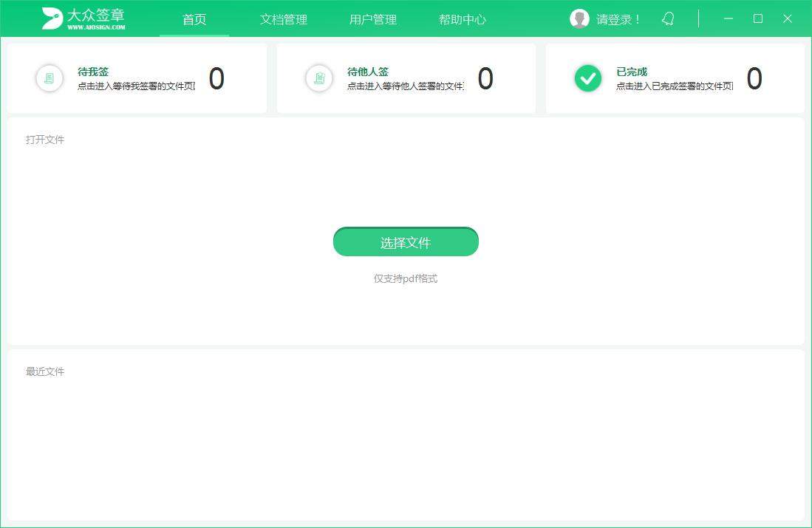Image resolution: width=812 pixels, height=528 pixels.
Task: Switch to the 用户管理 tab
Action: (x=372, y=20)
